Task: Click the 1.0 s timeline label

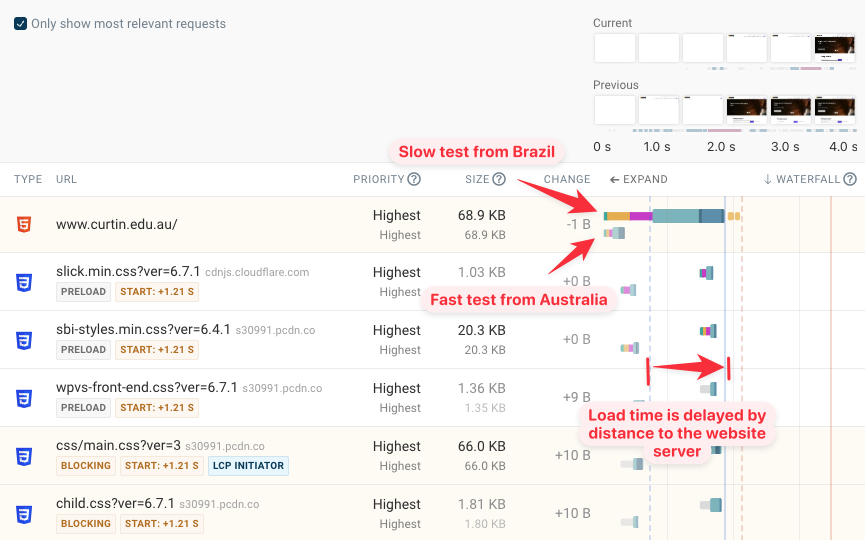Action: 656,147
